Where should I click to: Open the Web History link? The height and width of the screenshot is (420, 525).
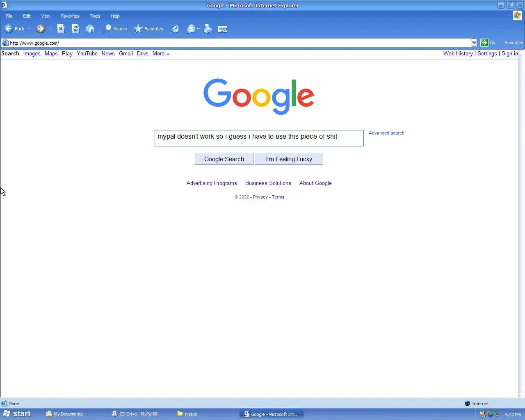point(458,54)
